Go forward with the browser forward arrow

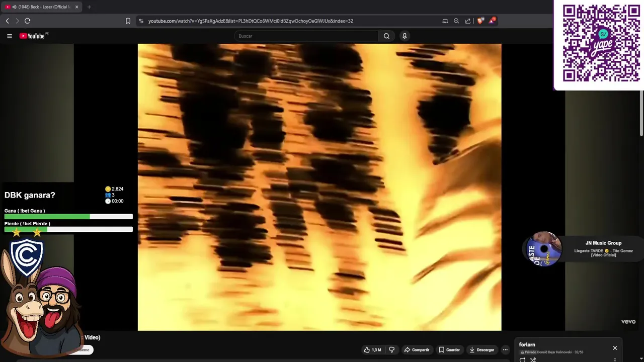coord(17,21)
